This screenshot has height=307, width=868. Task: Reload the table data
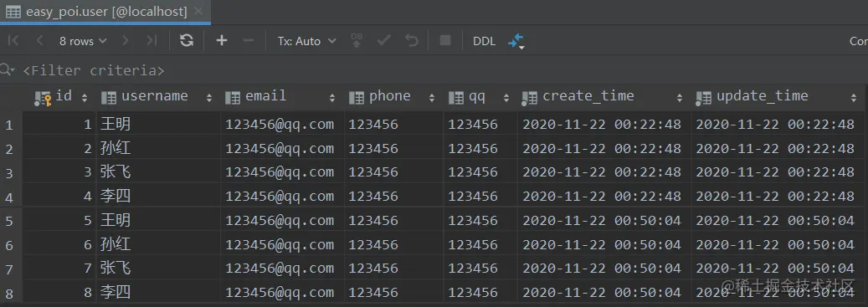coord(187,40)
